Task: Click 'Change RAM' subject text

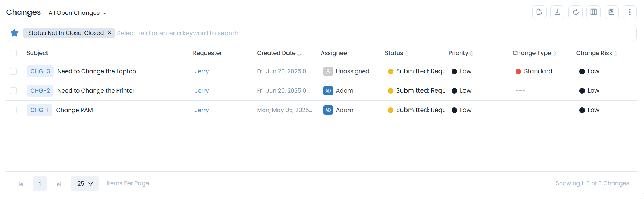Action: pos(75,110)
